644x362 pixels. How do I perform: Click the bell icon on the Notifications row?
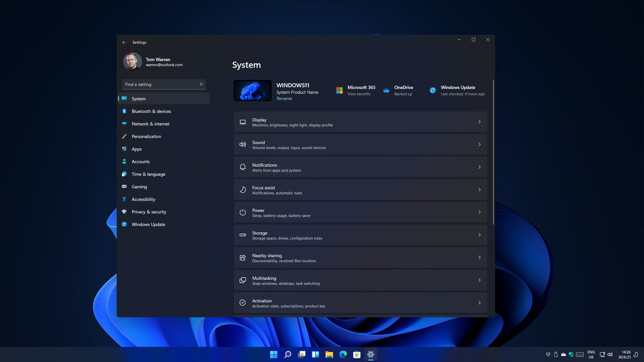[x=243, y=167]
